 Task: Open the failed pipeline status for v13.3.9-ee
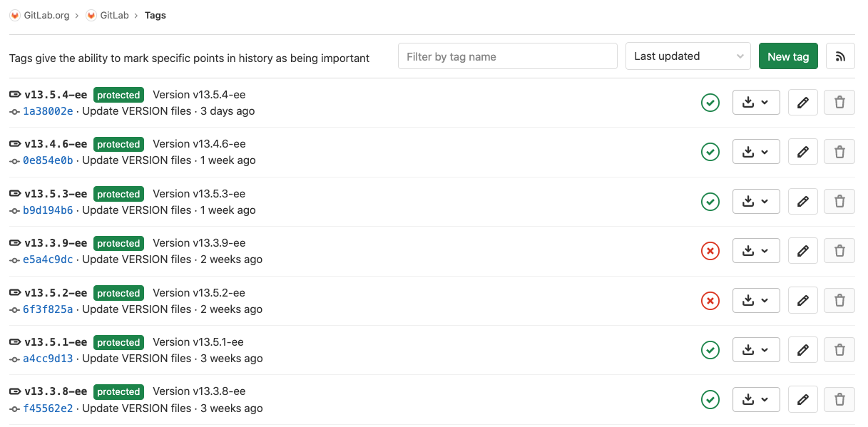(x=710, y=250)
